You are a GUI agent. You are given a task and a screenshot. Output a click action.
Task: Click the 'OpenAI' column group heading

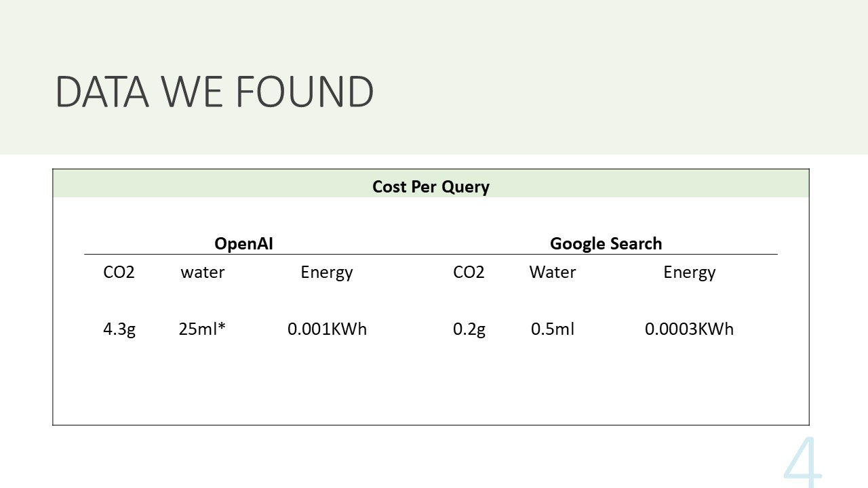tap(243, 243)
